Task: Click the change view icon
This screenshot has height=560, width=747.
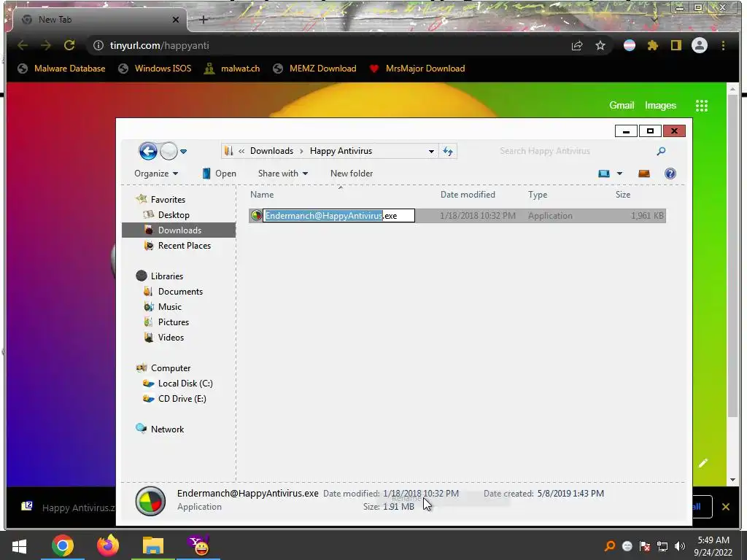Action: [604, 174]
